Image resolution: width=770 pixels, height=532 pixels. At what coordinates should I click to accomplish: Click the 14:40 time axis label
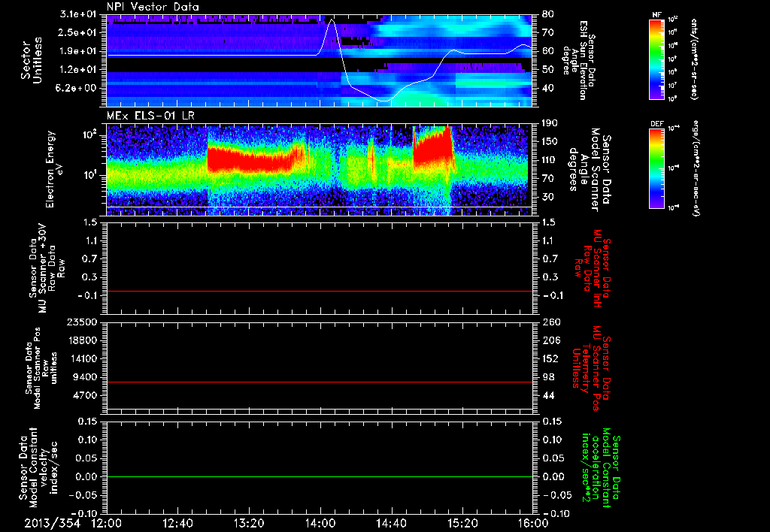(x=391, y=523)
